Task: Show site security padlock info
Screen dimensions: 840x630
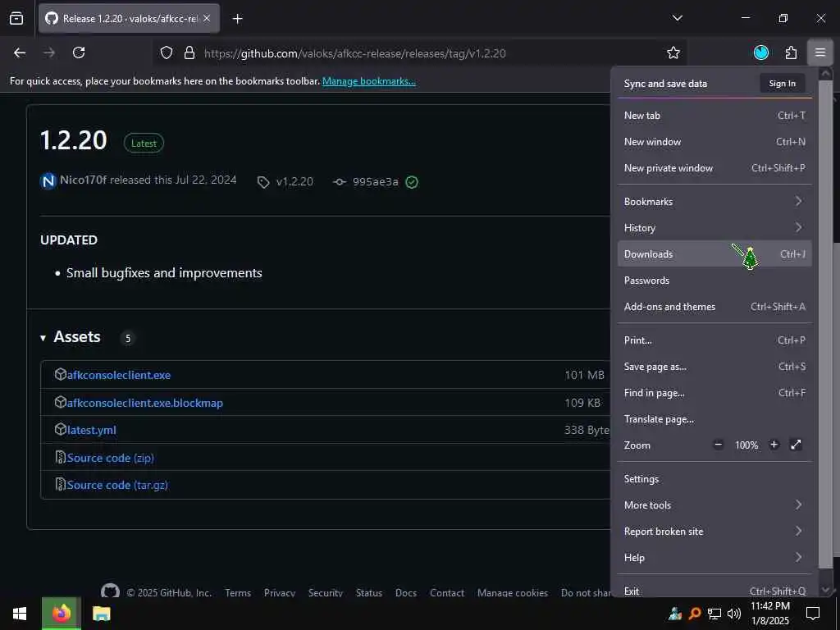Action: pyautogui.click(x=189, y=53)
